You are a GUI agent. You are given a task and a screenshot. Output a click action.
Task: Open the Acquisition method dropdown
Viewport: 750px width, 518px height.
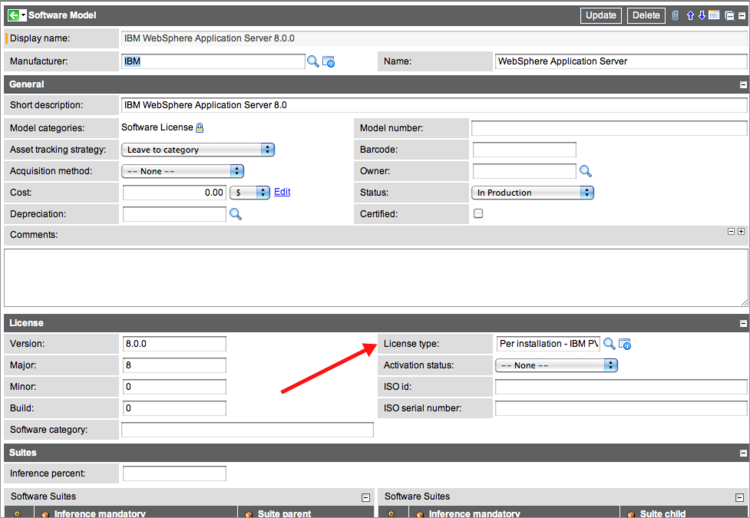[183, 171]
